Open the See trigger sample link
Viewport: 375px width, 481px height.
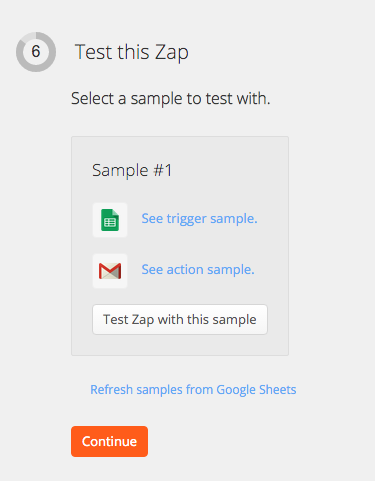[x=199, y=219]
